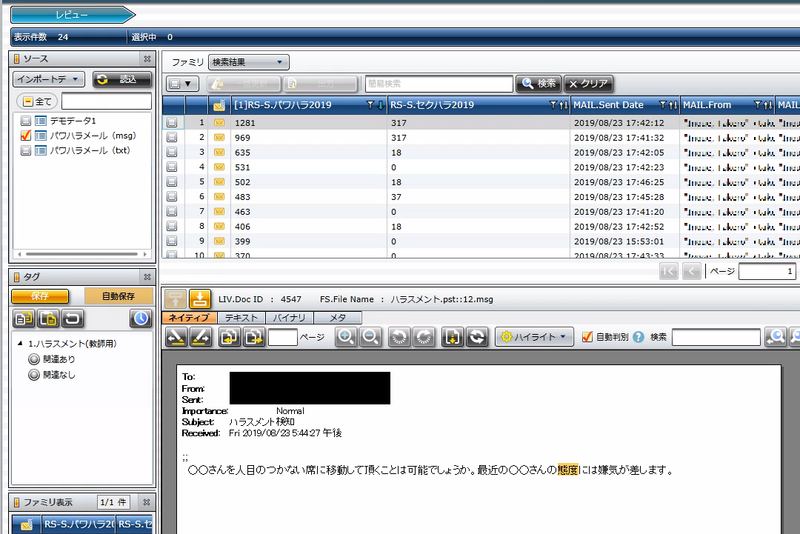This screenshot has height=534, width=800.
Task: Click the mail attachment column header icon
Action: pos(219,105)
